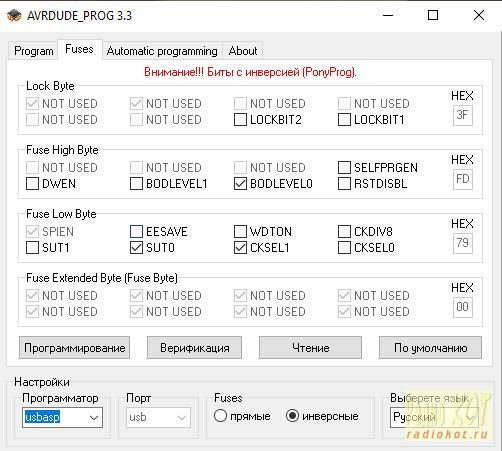Uncheck the CKSEL1 checkbox

(x=240, y=248)
